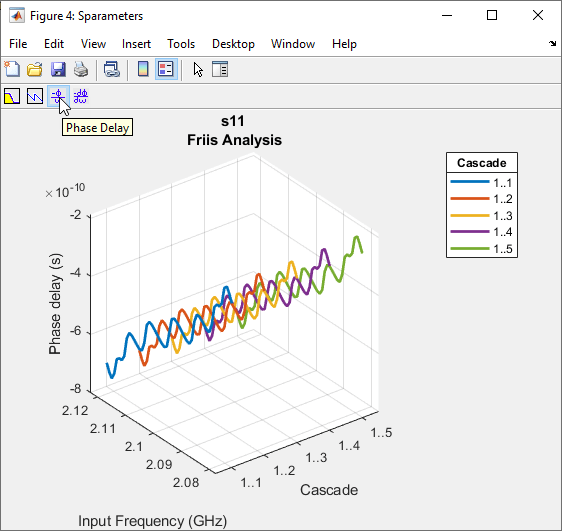Screen dimensions: 562x531
Task: Select the Edit Plot arrow tool
Action: [198, 69]
